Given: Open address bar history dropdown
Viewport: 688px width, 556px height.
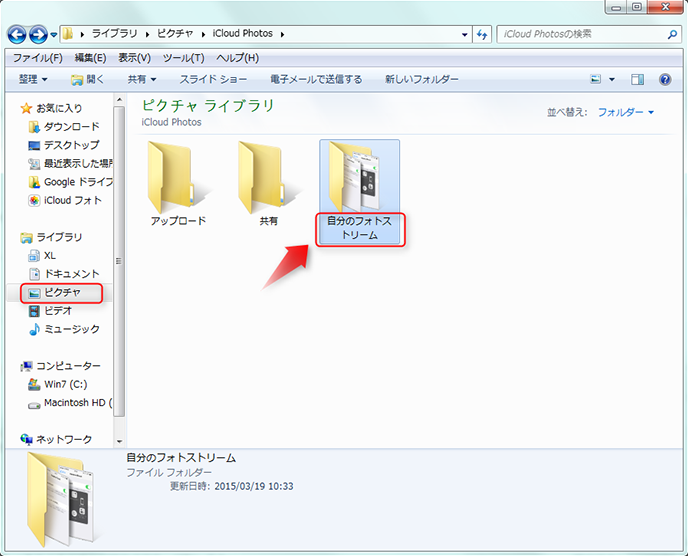Looking at the screenshot, I should tap(464, 34).
